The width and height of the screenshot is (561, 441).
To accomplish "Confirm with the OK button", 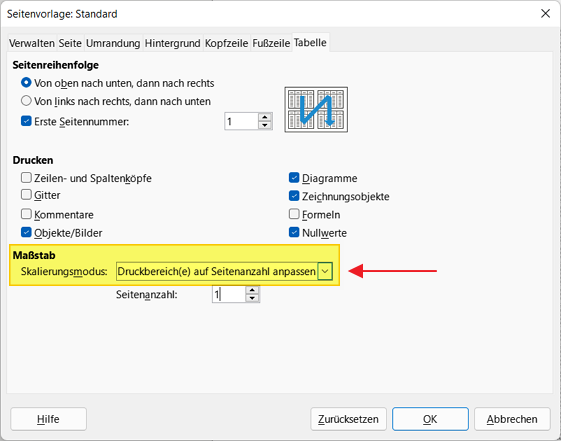I will tap(430, 419).
